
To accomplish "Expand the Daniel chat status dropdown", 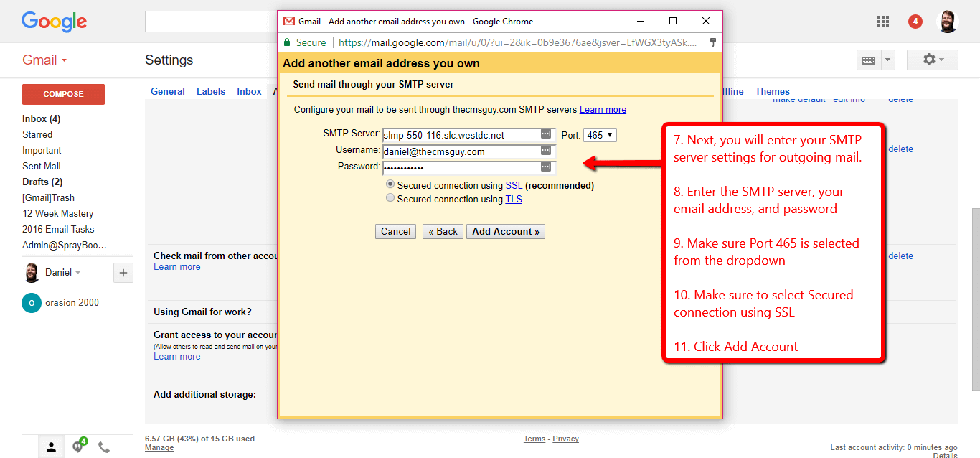I will (x=78, y=273).
